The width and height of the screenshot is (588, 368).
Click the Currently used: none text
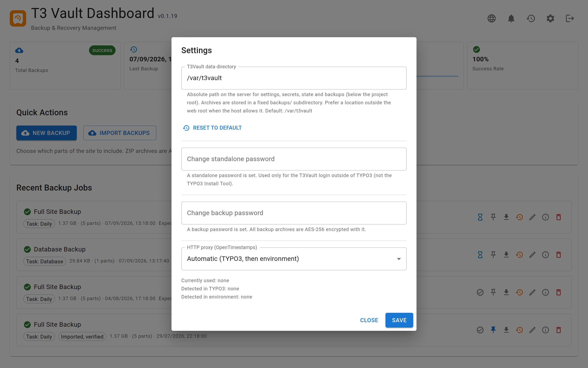pyautogui.click(x=205, y=280)
